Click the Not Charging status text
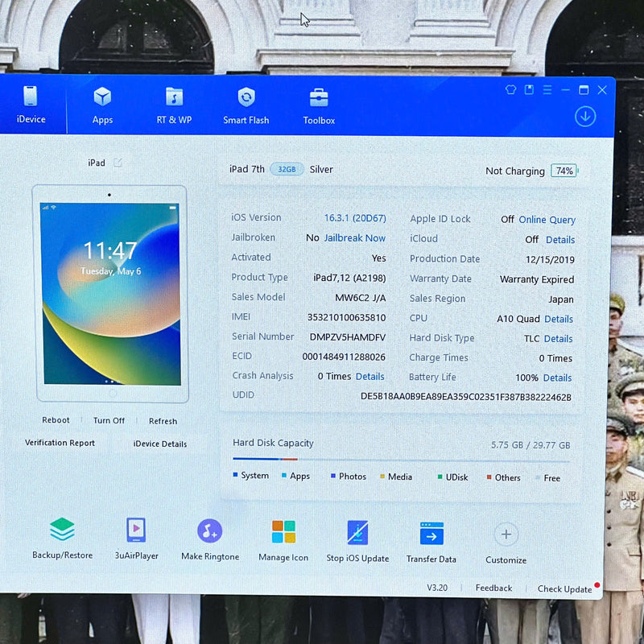 515,171
